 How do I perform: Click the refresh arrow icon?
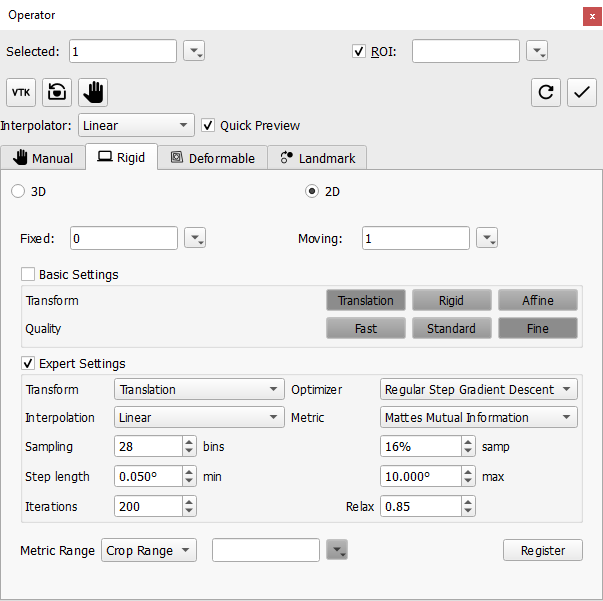[546, 93]
